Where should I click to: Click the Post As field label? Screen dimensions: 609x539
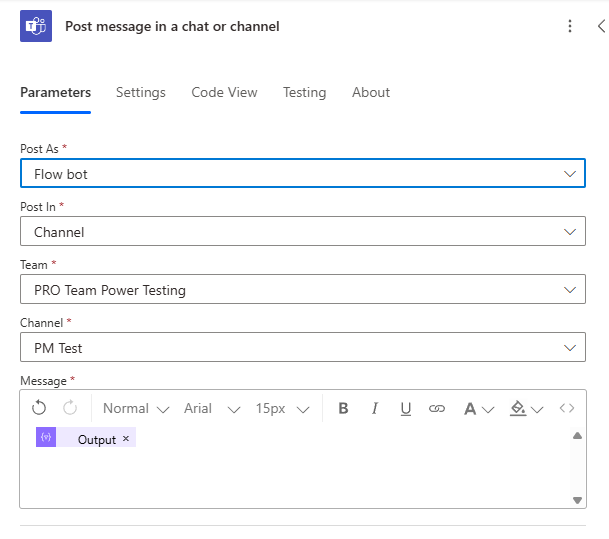[39, 149]
